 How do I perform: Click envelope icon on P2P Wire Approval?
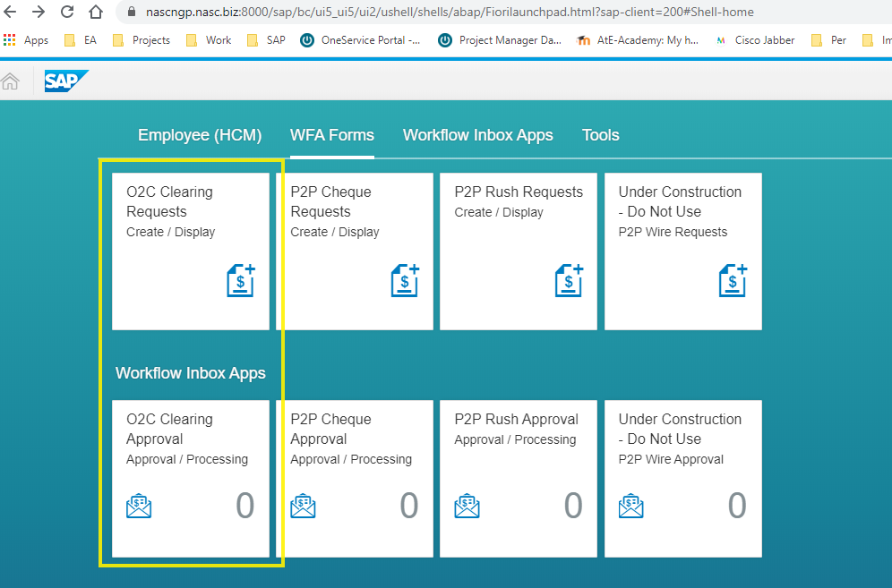click(630, 506)
